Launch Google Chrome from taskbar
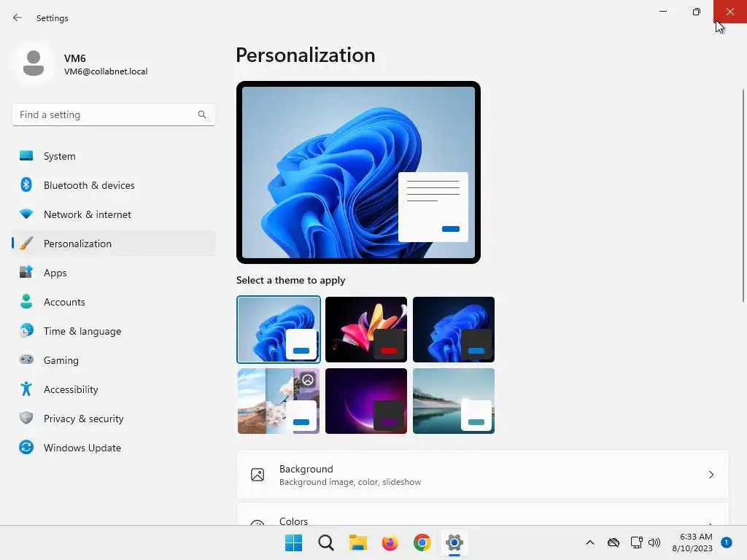The image size is (747, 560). (422, 542)
